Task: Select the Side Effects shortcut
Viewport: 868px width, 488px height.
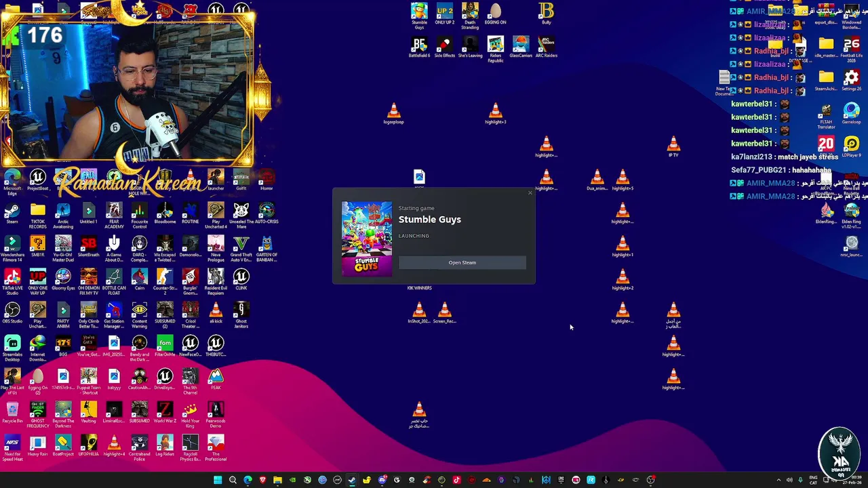Action: click(x=445, y=47)
